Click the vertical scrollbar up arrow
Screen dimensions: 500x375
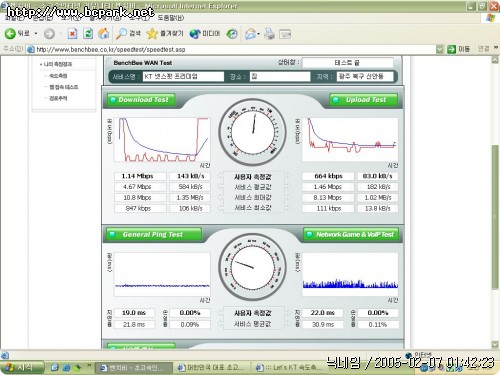tap(495, 60)
